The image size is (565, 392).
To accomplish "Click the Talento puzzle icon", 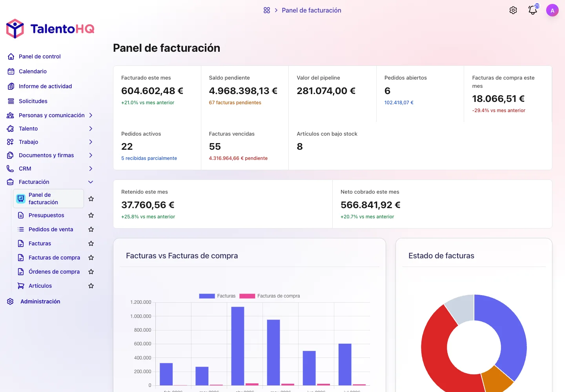I will click(11, 129).
